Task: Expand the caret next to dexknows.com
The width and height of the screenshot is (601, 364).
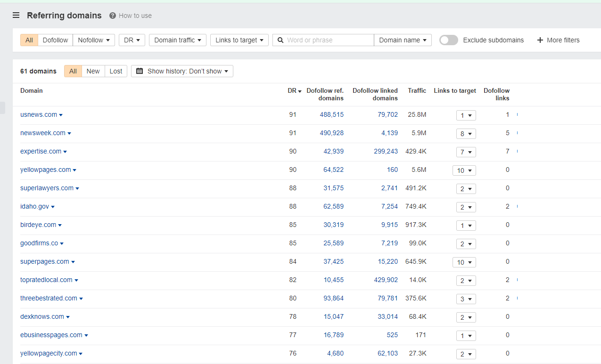Action: pos(68,317)
